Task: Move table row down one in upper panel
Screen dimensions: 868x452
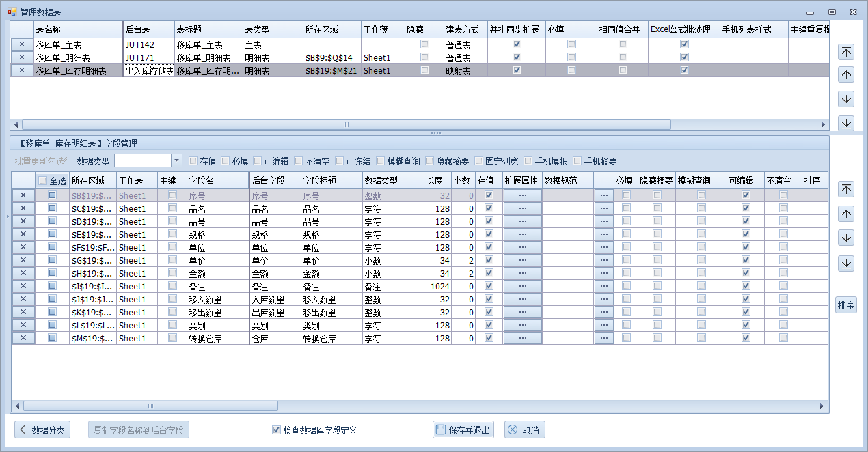Action: (846, 99)
